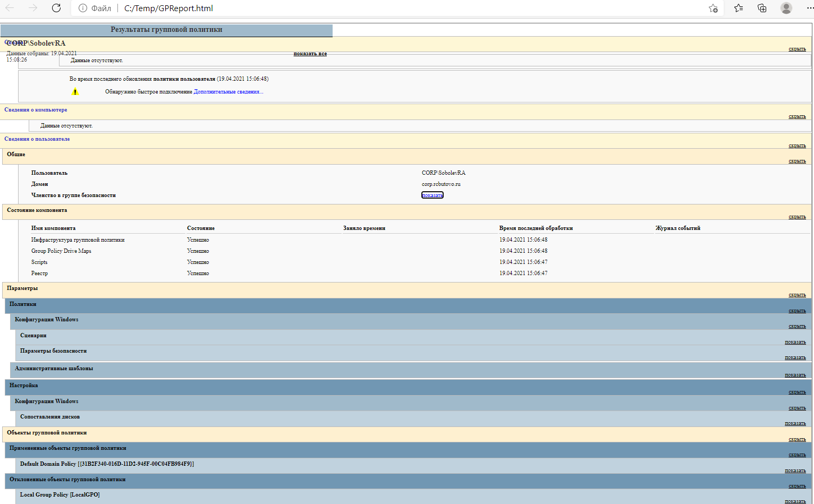Screen dimensions: 814x504
Task: Click the domain value 'corp.rcbutovo.ru'
Action: 441,184
